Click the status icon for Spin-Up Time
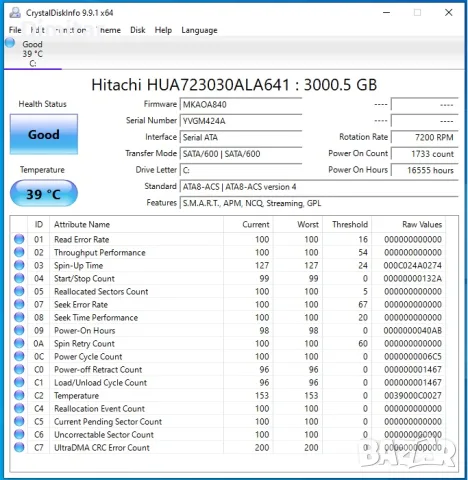Viewport: 468px width, 480px height. coord(19,265)
